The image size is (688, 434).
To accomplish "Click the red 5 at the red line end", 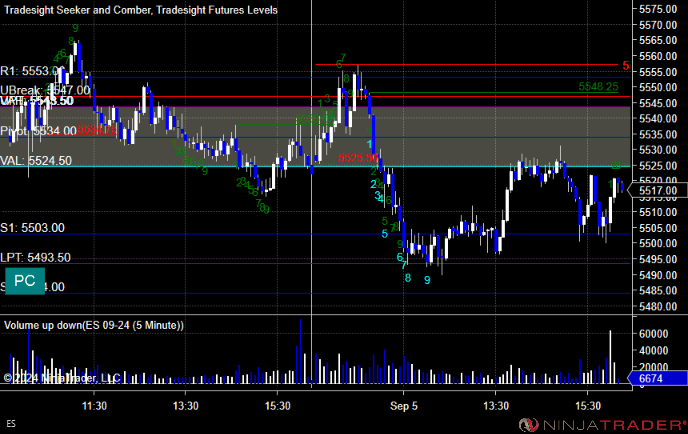I will click(626, 66).
